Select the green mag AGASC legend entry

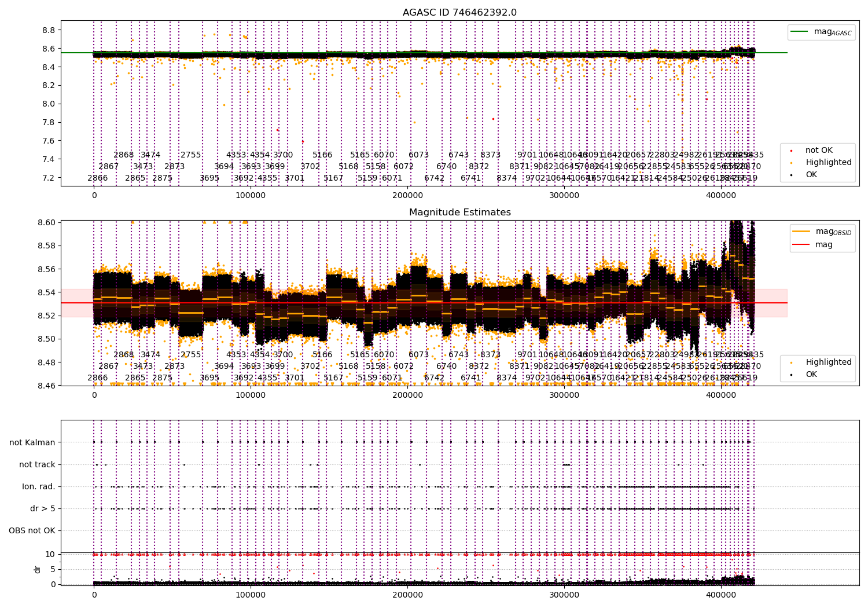click(821, 32)
